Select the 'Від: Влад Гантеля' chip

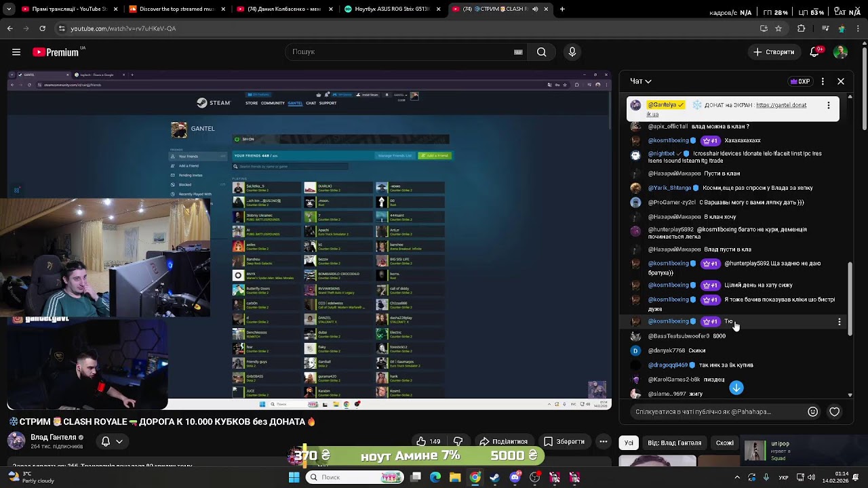(x=675, y=443)
